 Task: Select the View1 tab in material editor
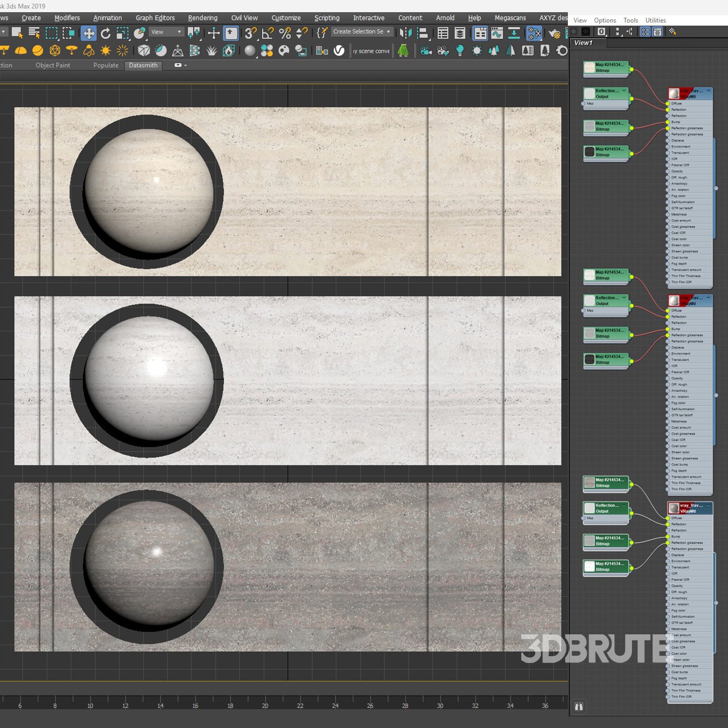pos(583,43)
